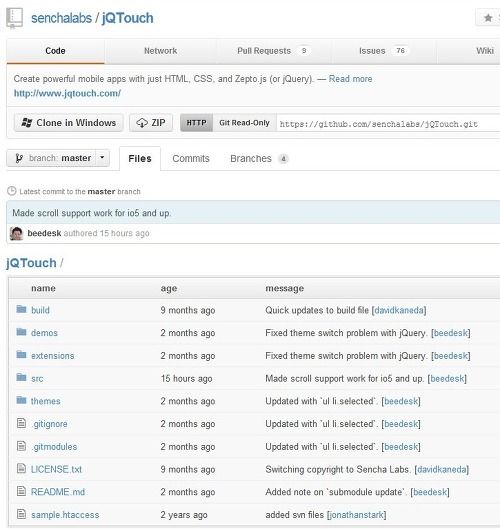
Task: Switch to the Code tab
Action: [55, 51]
